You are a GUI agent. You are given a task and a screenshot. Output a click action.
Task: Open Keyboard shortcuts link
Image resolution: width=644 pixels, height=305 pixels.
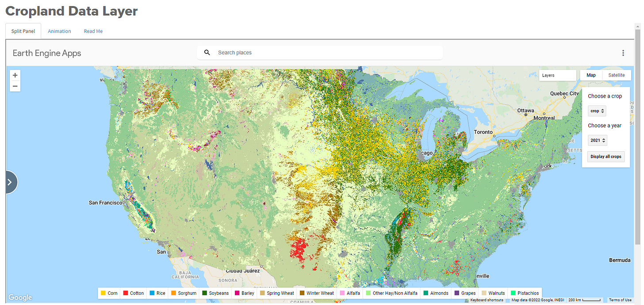[487, 300]
